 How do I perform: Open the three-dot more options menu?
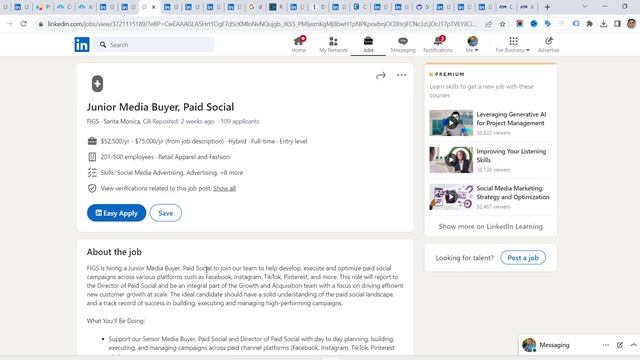tap(402, 75)
